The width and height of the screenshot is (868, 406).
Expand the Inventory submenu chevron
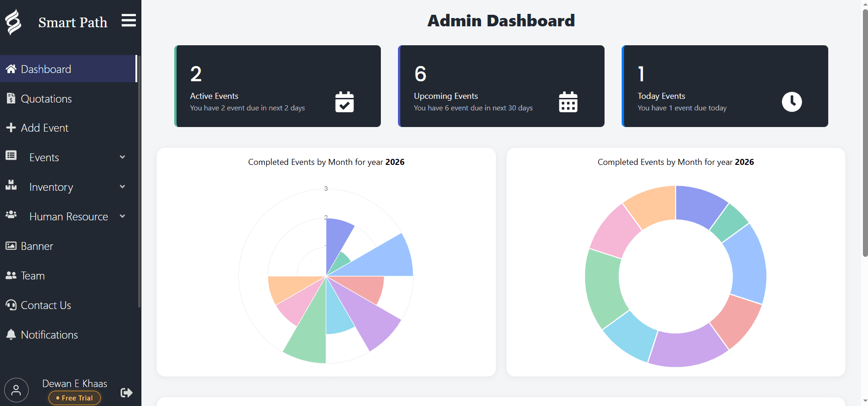point(122,187)
